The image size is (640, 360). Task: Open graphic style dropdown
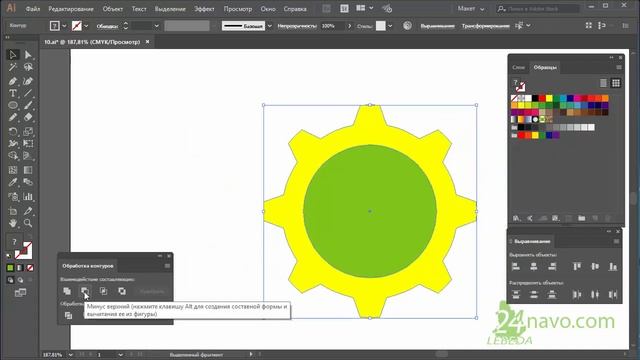tap(390, 26)
